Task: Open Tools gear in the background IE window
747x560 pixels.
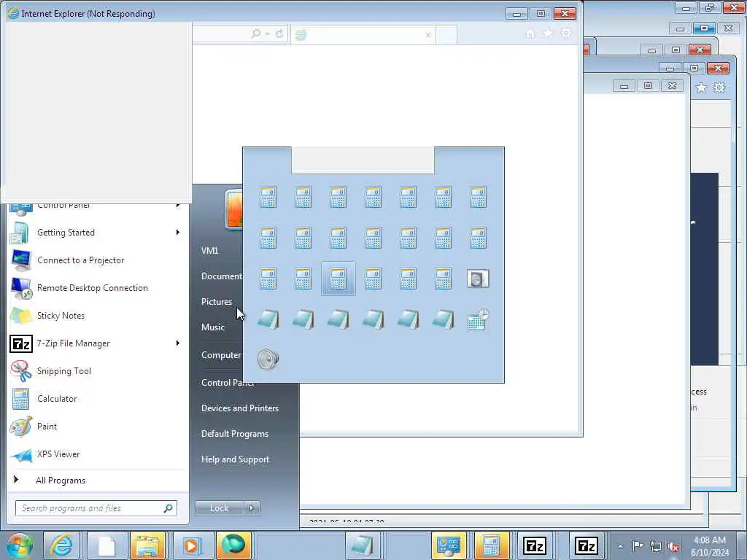Action: pos(719,87)
